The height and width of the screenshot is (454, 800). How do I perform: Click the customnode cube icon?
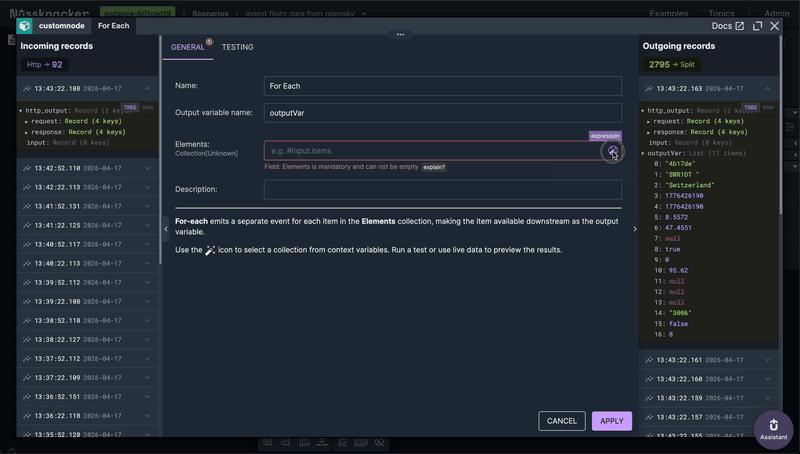[25, 26]
